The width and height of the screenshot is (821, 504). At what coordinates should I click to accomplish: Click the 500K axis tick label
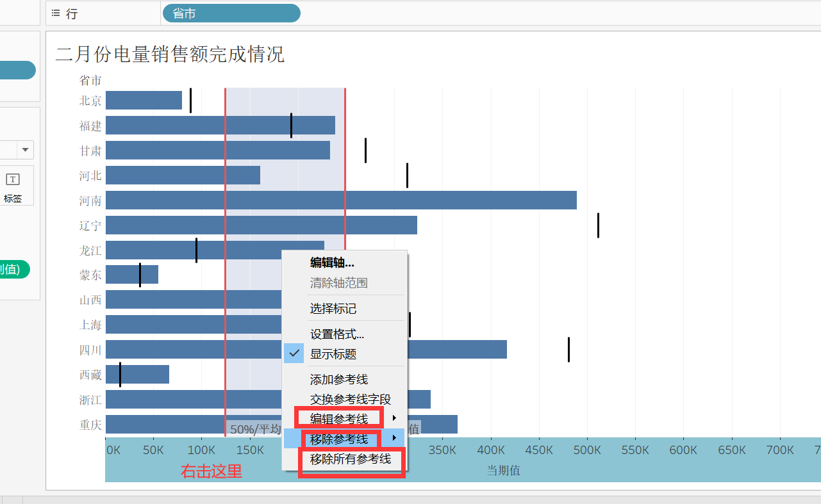tap(587, 450)
